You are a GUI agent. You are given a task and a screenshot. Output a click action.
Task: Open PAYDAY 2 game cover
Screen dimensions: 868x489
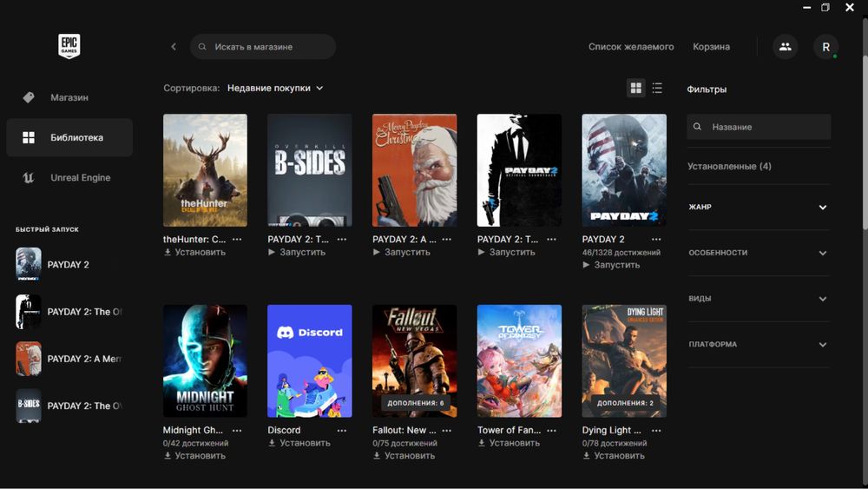tap(624, 170)
